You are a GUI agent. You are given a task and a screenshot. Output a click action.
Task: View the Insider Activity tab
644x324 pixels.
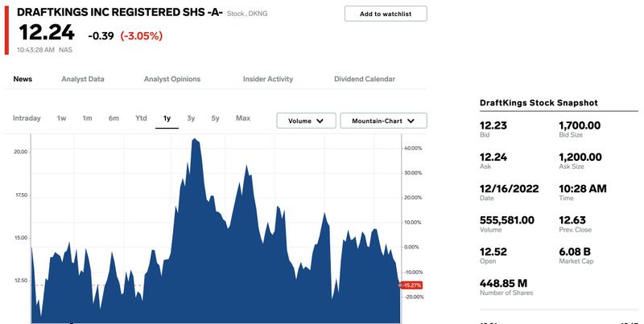[268, 79]
